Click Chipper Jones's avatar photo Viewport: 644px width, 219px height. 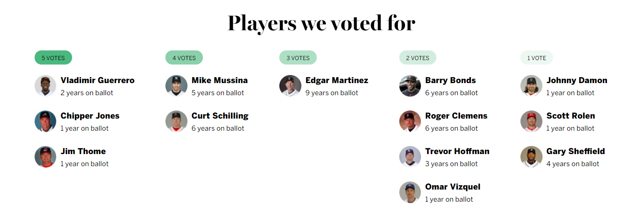pyautogui.click(x=45, y=121)
